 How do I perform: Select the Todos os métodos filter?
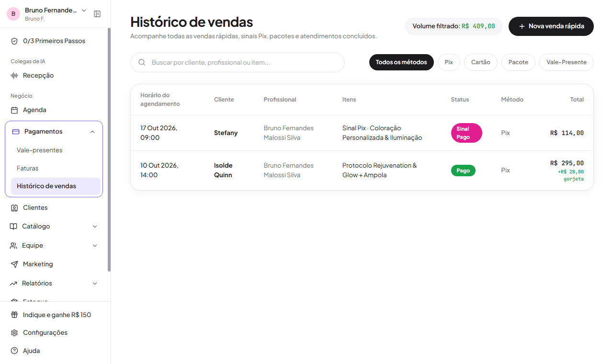click(401, 62)
